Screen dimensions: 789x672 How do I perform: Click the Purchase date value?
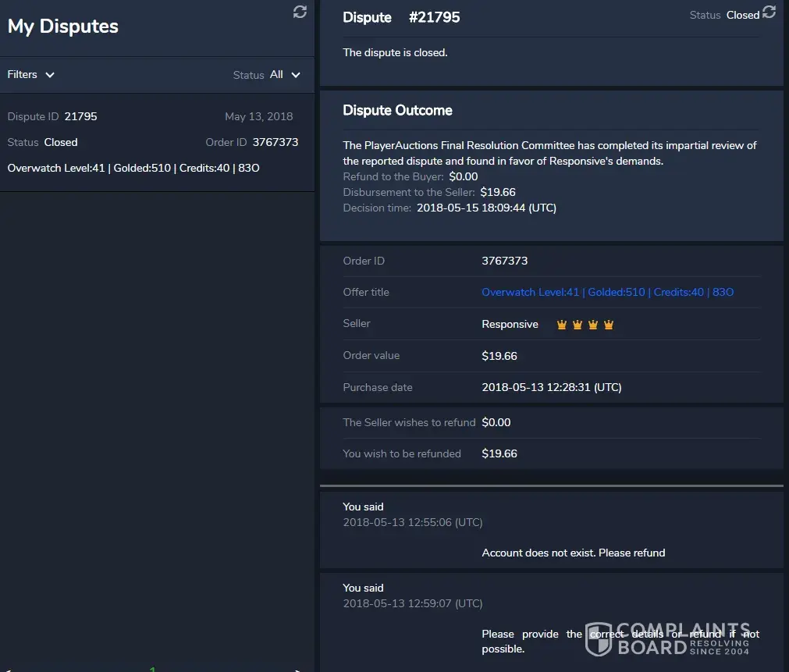click(x=551, y=388)
